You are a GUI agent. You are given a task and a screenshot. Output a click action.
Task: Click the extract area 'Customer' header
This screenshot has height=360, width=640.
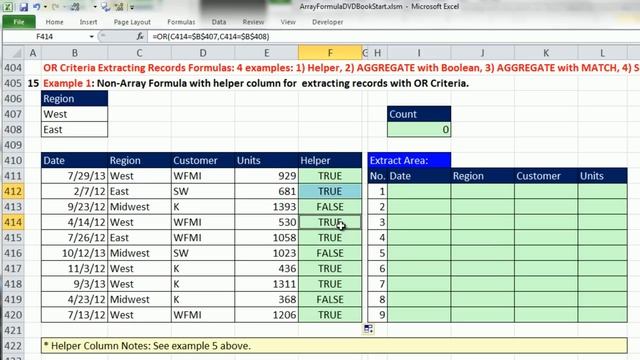[546, 176]
